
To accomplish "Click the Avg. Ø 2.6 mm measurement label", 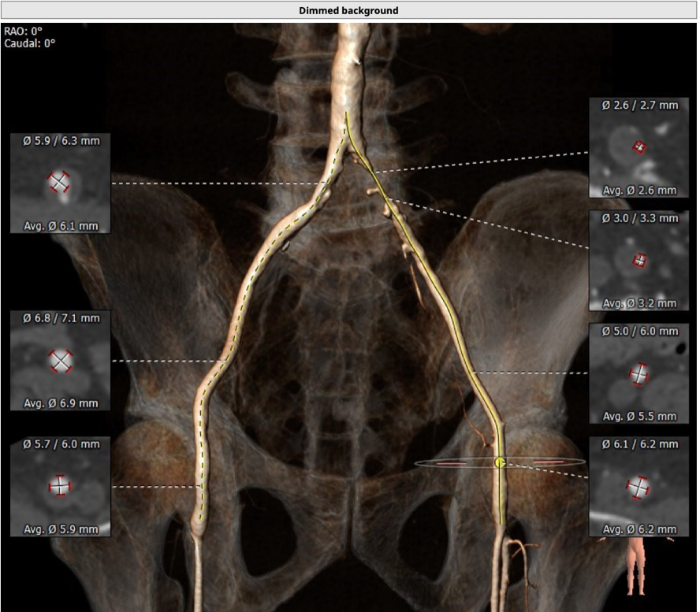I will point(639,191).
